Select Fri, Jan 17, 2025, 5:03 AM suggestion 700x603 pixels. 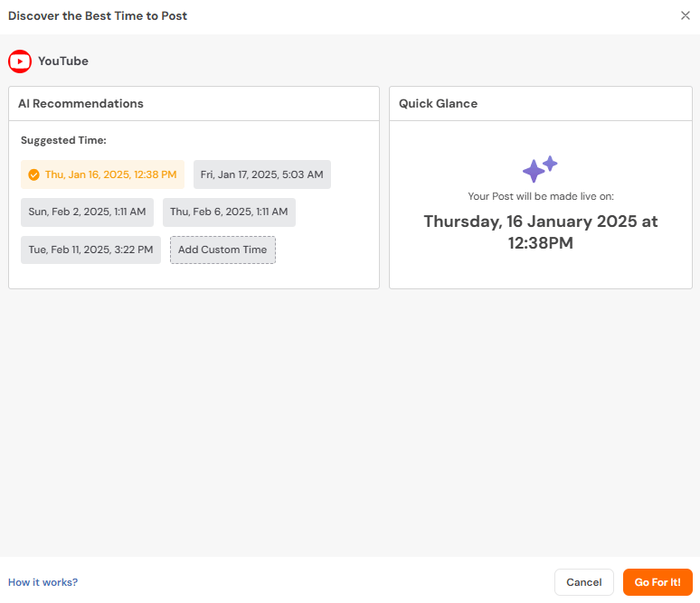pyautogui.click(x=262, y=174)
